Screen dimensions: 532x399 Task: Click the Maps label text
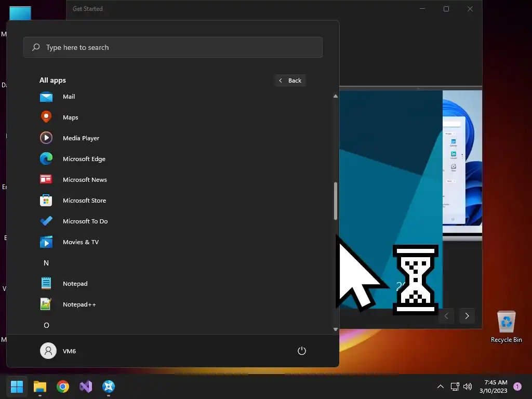click(x=71, y=117)
